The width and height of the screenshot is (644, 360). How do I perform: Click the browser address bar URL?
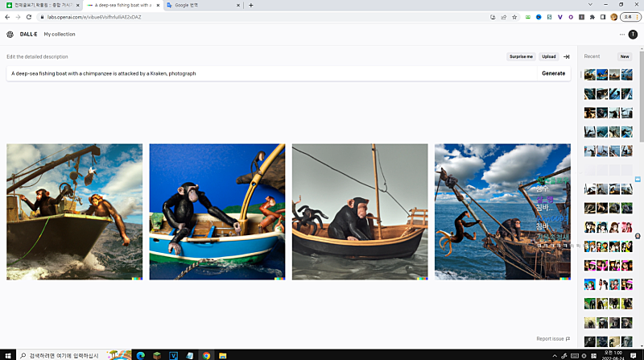point(94,17)
